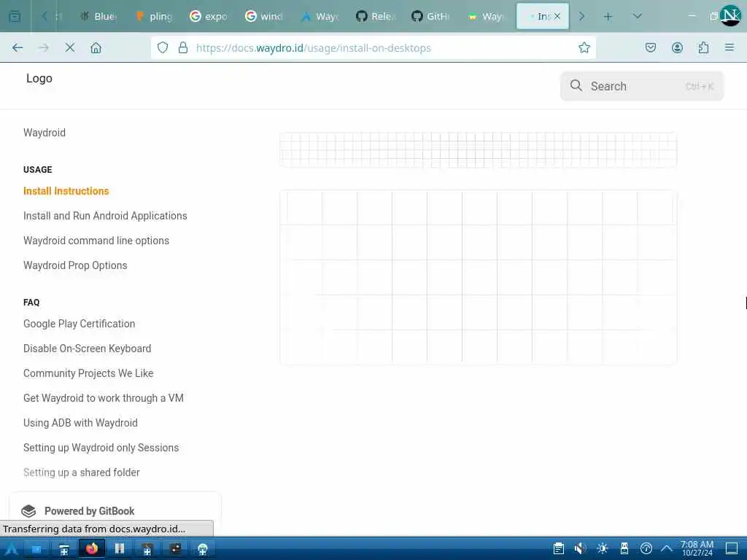Open the Waydroid sidebar page

coord(44,133)
